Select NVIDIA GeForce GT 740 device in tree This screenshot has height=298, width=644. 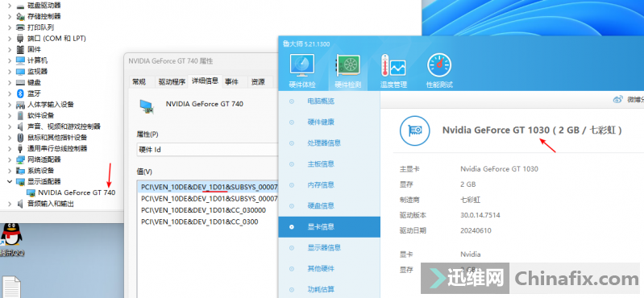(x=77, y=192)
